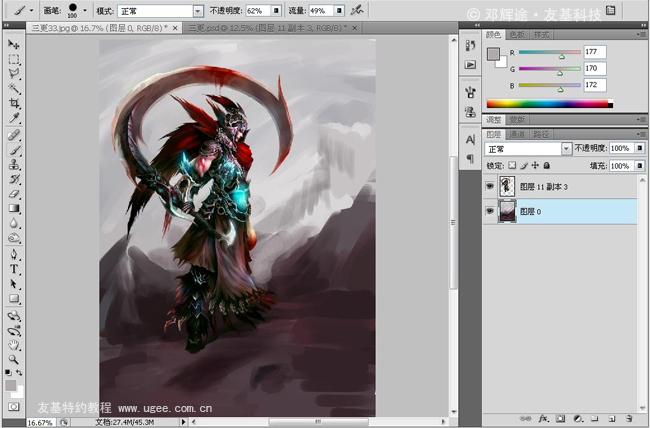This screenshot has height=428, width=650.
Task: Open 流量 flow slider arrow
Action: tap(339, 11)
